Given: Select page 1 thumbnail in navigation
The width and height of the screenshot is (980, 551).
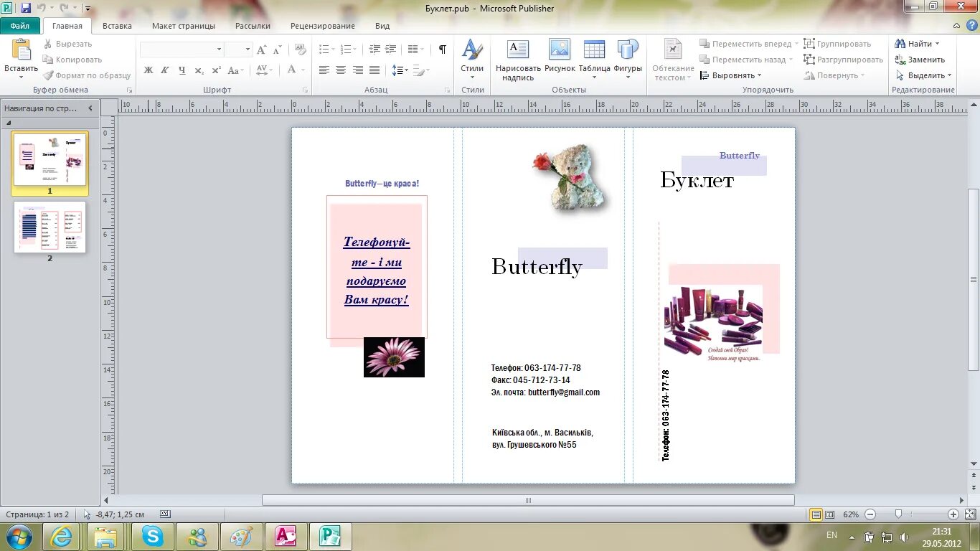Looking at the screenshot, I should 50,159.
